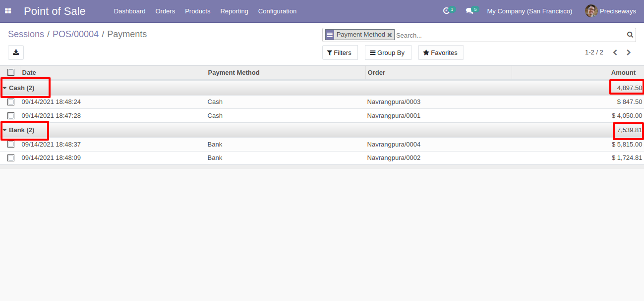Open the apps grid menu icon
Viewport: 644px width, 301px height.
tap(8, 11)
